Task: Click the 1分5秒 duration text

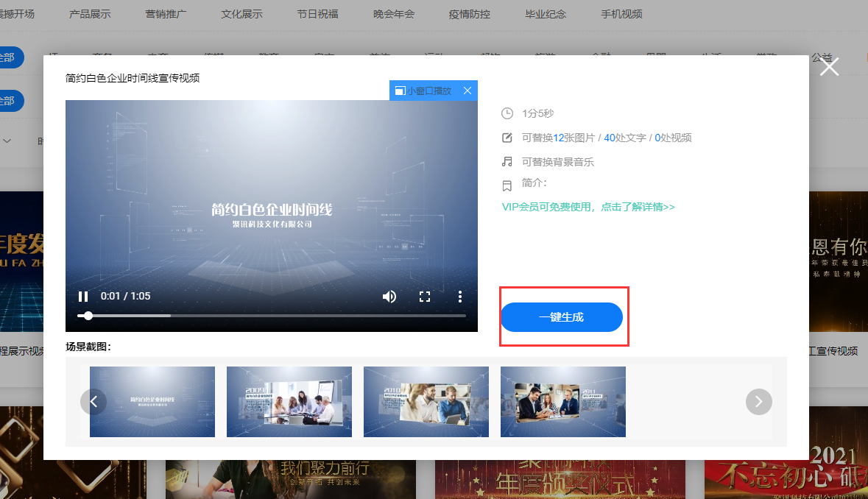Action: (x=538, y=113)
